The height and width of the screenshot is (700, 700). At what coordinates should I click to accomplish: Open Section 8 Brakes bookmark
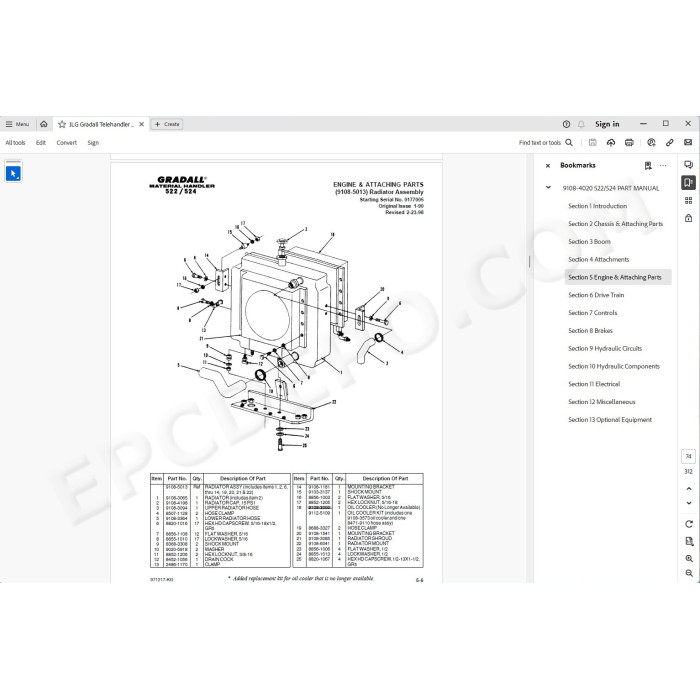(590, 331)
